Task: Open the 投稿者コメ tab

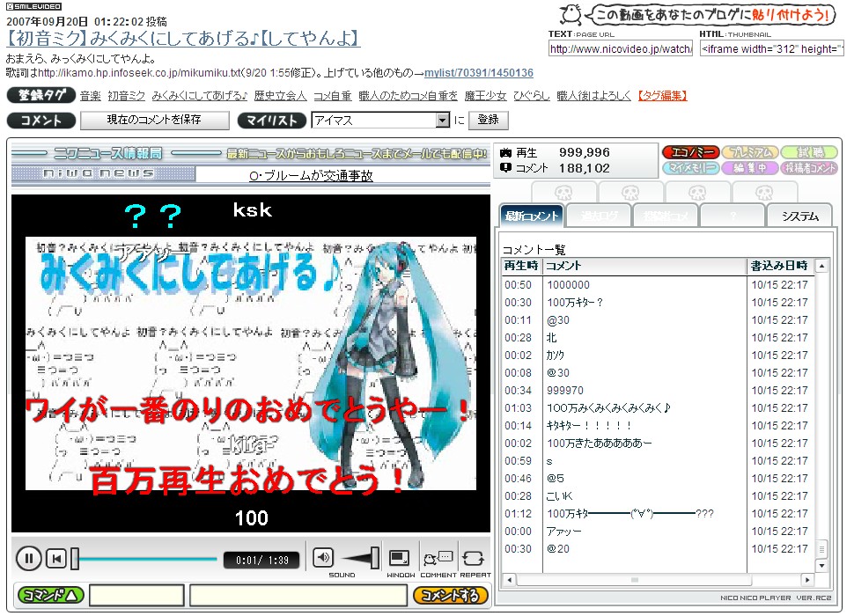Action: pos(666,216)
